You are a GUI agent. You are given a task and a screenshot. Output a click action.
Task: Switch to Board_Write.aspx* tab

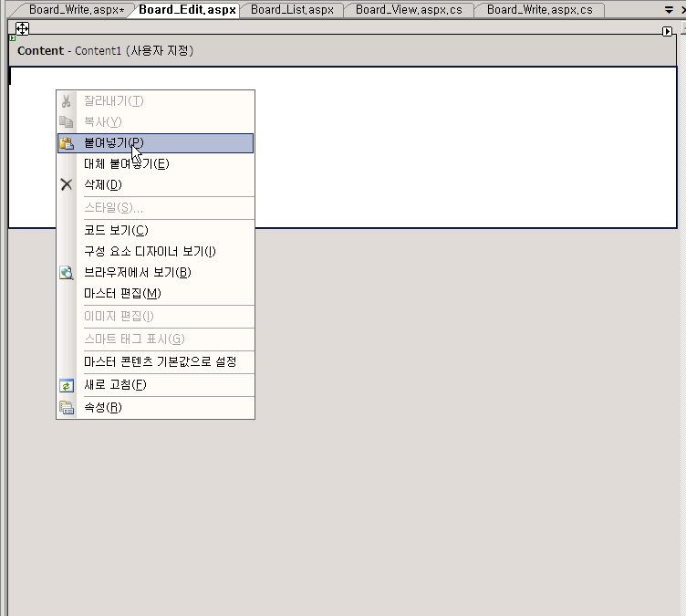(77, 10)
